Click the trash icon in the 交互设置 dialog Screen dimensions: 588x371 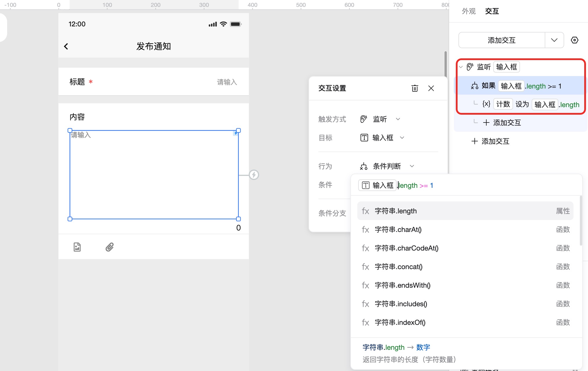pyautogui.click(x=415, y=88)
